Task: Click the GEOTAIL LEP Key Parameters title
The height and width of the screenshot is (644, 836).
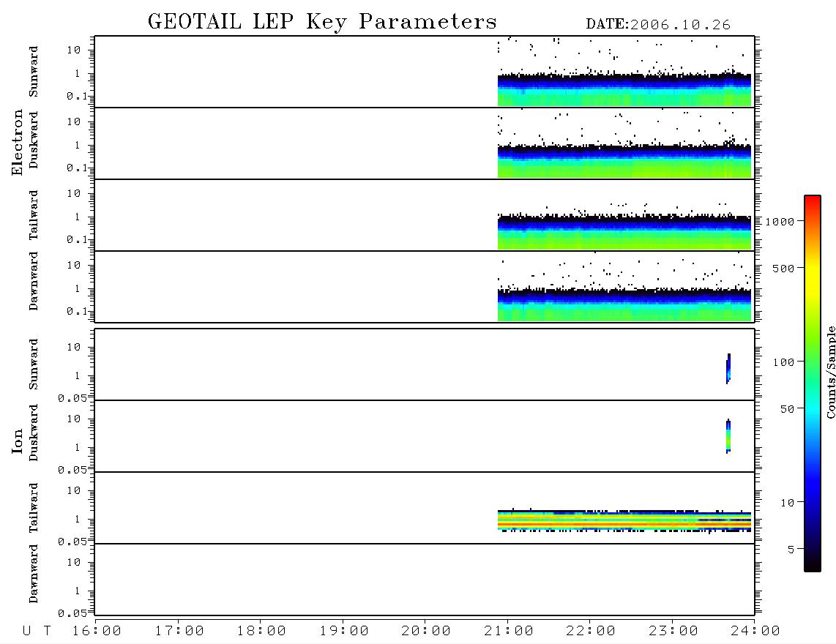Action: [322, 22]
